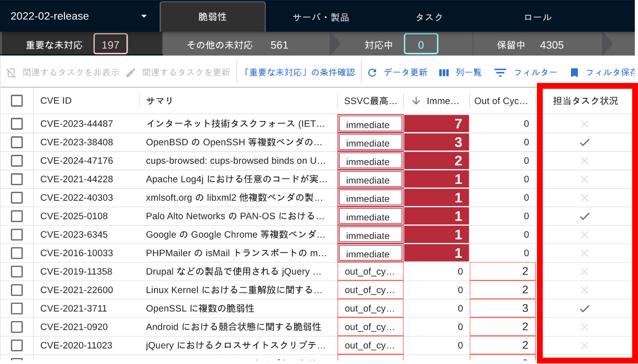638x364 pixels.
Task: Click the X status for CVE-2023-44487
Action: [585, 124]
